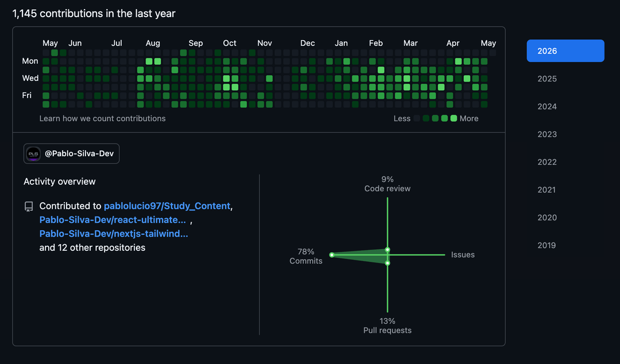View the 2022 contributions
Viewport: 620px width, 364px height.
coord(547,162)
